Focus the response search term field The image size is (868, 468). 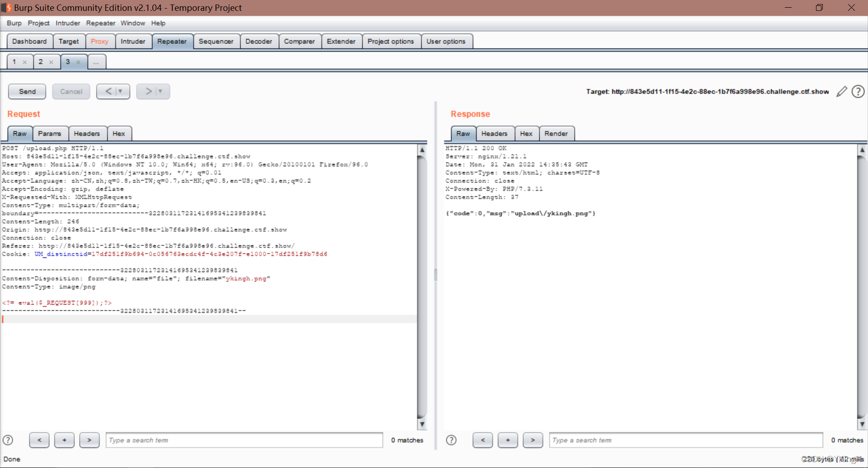click(x=686, y=440)
